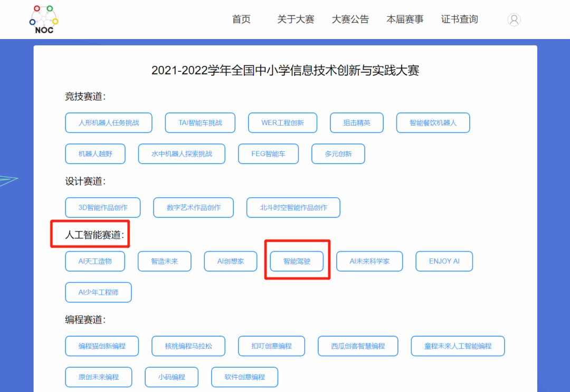Click the FEG智能车 button
Screen dimensions: 570x392
268,154
